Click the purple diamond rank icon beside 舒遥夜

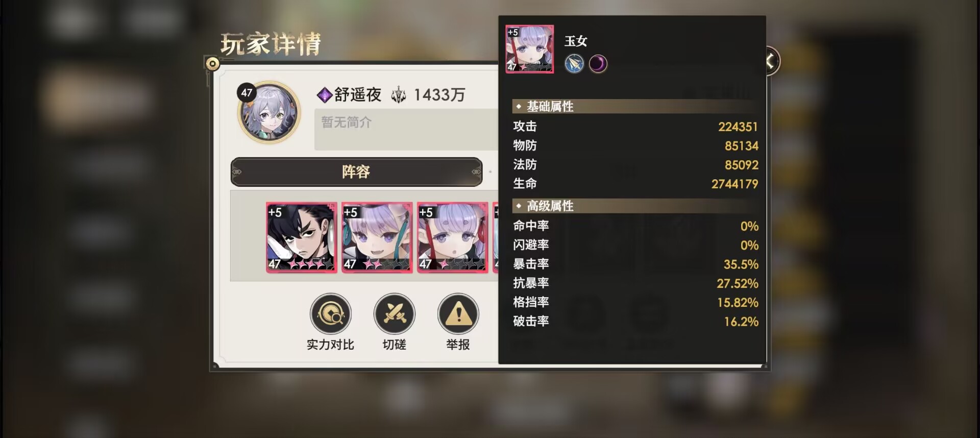[x=325, y=95]
